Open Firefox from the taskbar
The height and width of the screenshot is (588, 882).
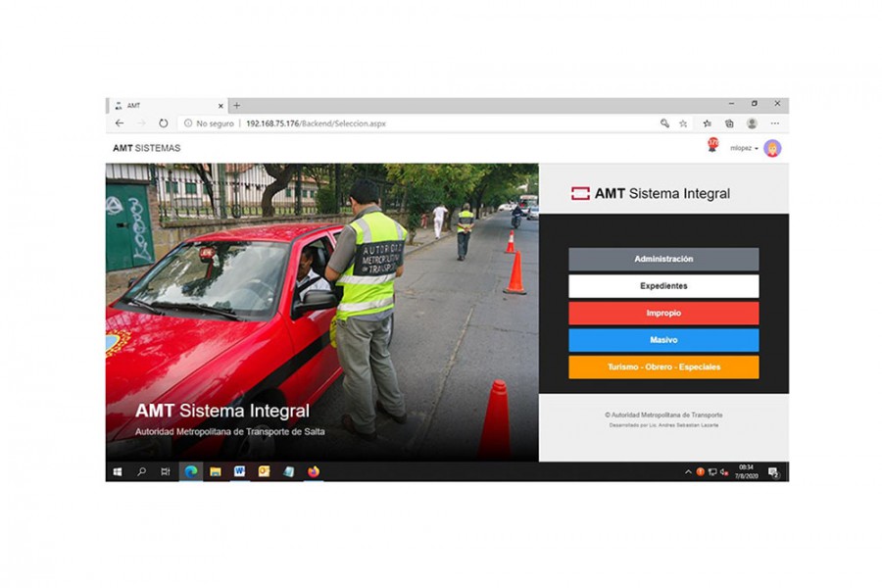click(314, 471)
